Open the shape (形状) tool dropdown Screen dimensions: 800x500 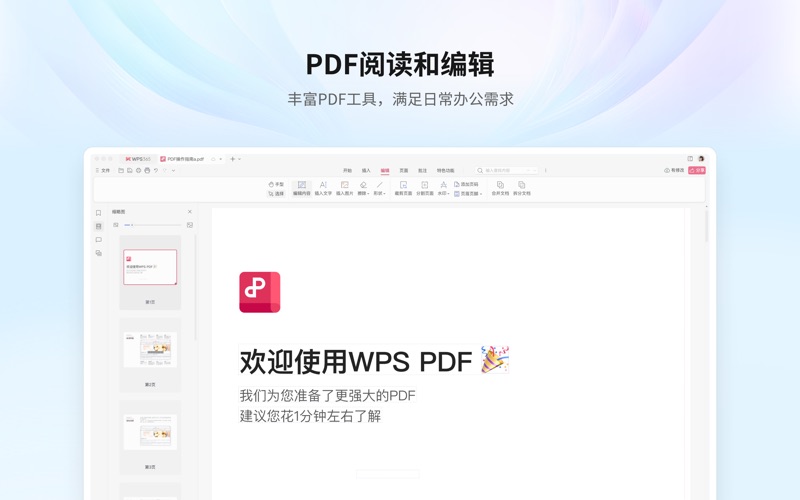tap(380, 188)
